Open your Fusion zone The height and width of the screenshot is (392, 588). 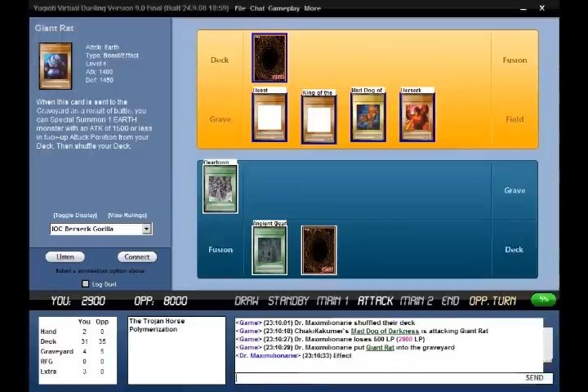pos(220,249)
